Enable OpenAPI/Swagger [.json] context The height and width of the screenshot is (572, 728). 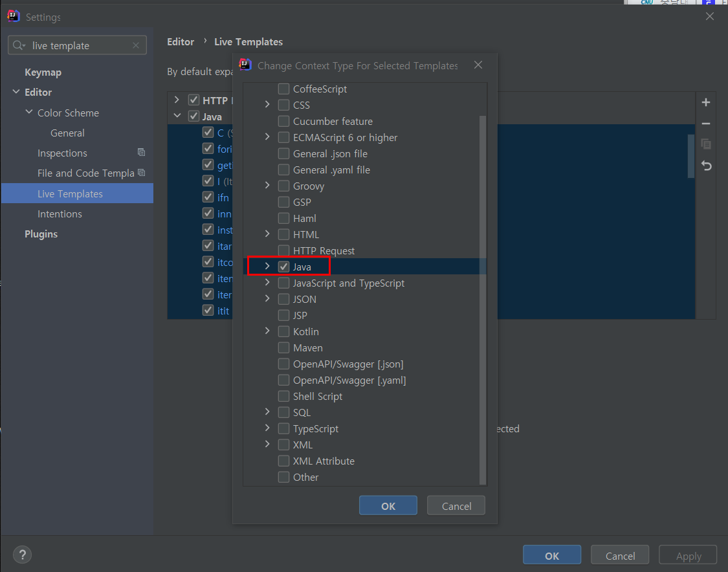click(283, 364)
